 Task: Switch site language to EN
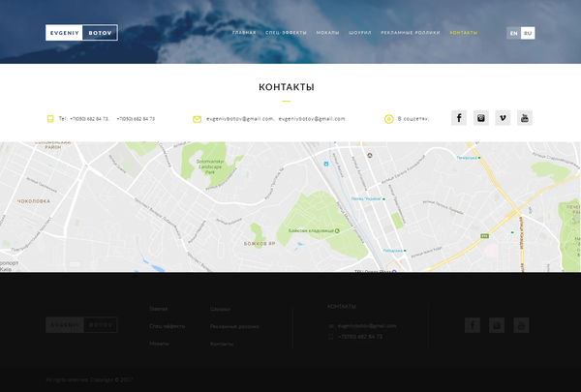pyautogui.click(x=513, y=33)
